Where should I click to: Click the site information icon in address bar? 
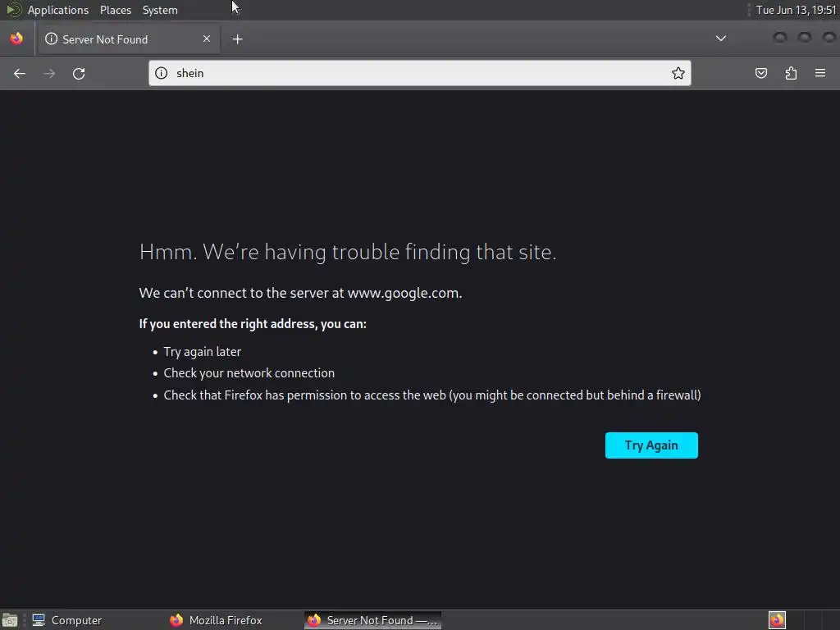click(x=162, y=73)
